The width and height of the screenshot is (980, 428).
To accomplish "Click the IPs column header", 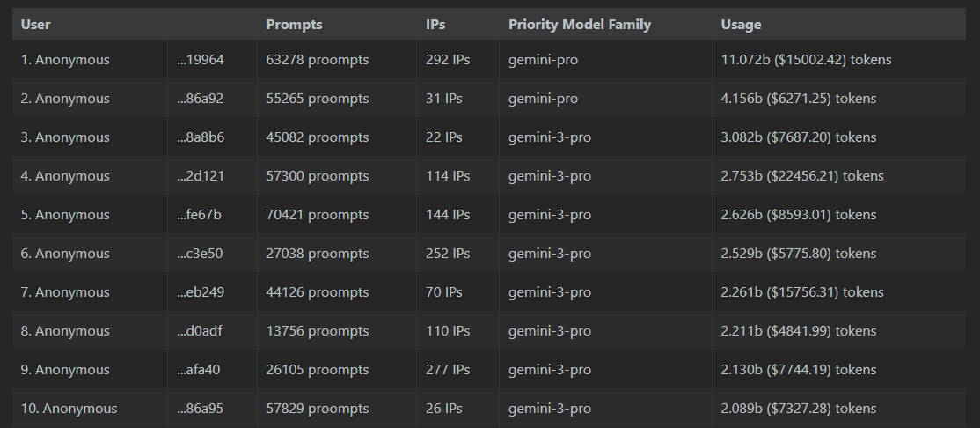I will click(x=435, y=25).
